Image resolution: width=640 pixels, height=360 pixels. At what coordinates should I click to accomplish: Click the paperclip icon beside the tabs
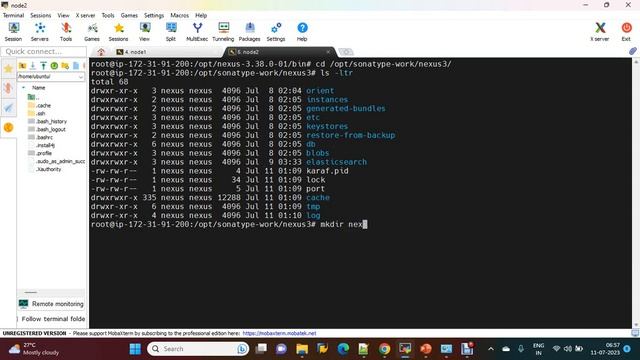(x=633, y=51)
